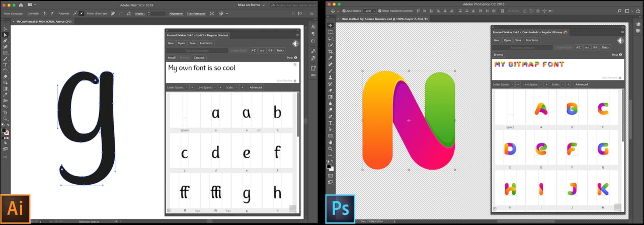Click Help in Illustrator Fontself panel
The height and width of the screenshot is (225, 644).
[x=292, y=57]
